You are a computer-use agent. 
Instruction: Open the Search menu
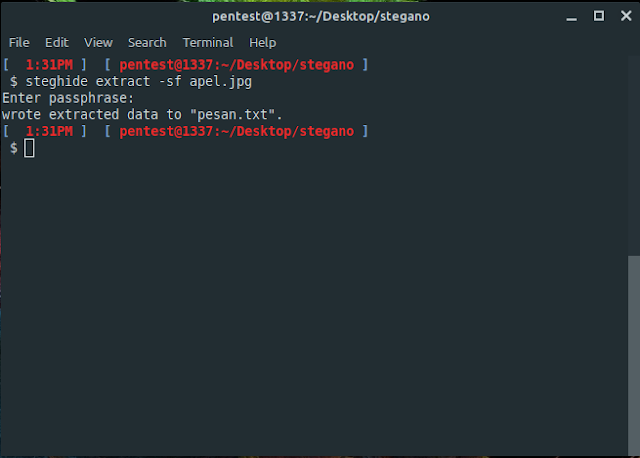pos(147,42)
